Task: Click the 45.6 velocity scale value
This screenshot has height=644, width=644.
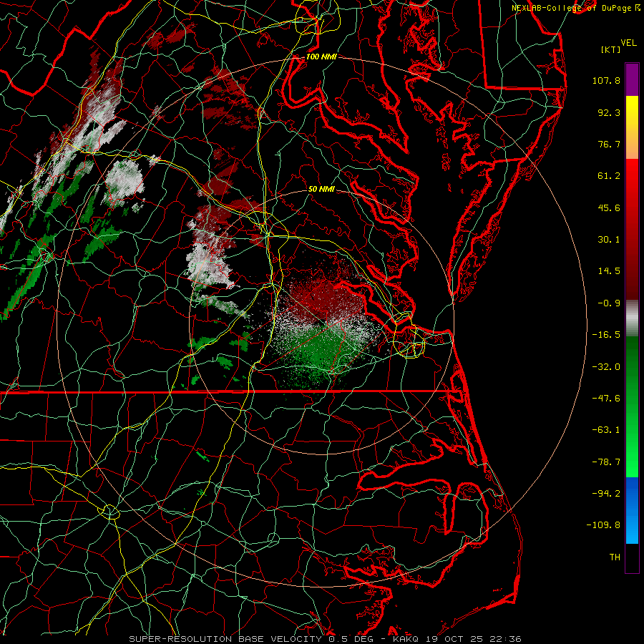Action: [609, 208]
